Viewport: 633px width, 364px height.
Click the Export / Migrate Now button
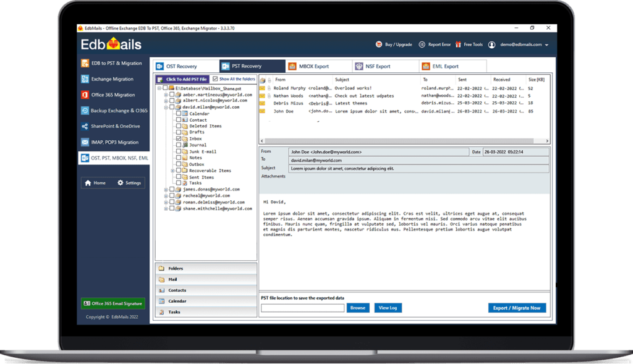point(517,307)
